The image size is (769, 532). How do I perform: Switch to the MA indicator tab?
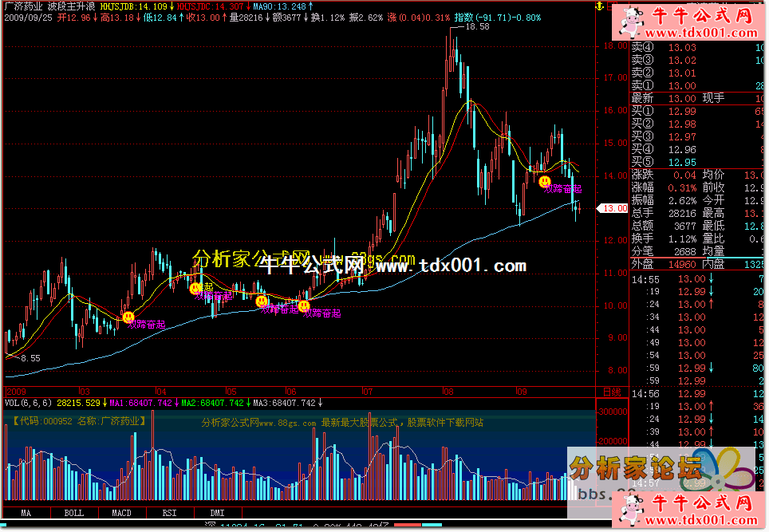(26, 513)
